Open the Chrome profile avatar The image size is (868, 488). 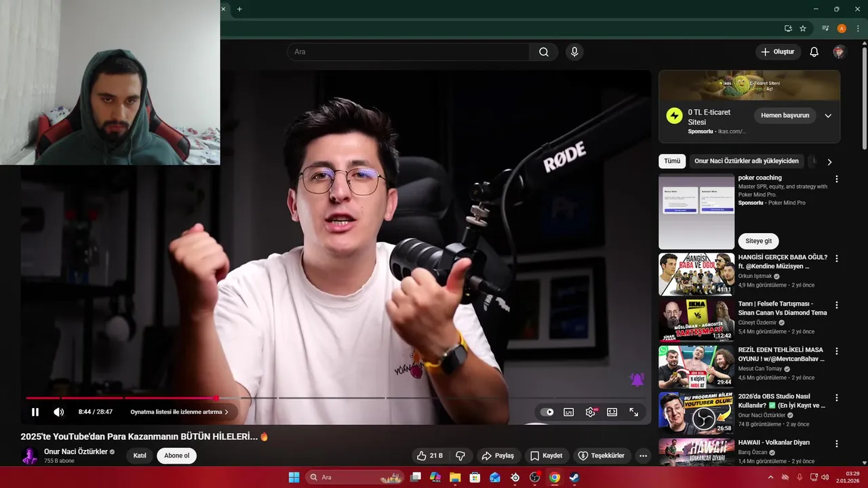tap(842, 28)
